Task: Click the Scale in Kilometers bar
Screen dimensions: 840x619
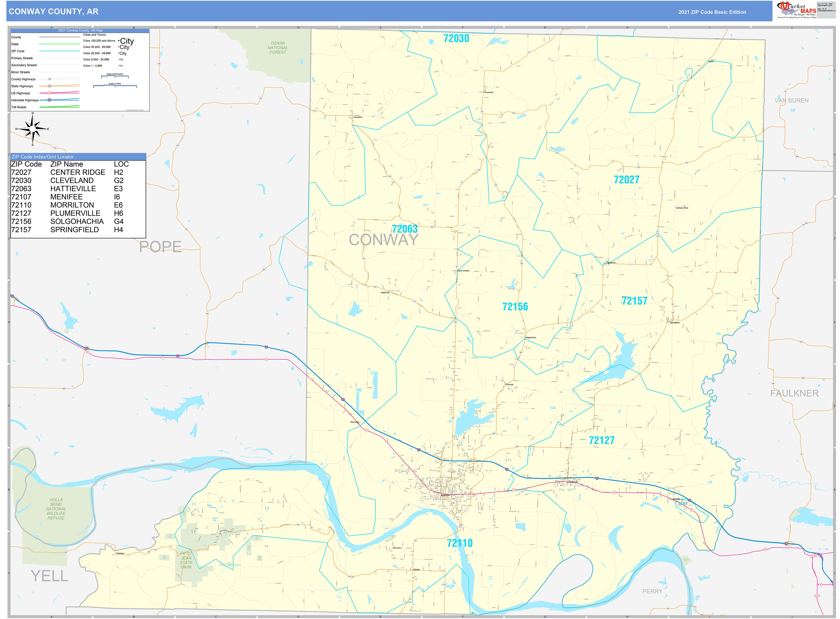Action: pos(115,76)
